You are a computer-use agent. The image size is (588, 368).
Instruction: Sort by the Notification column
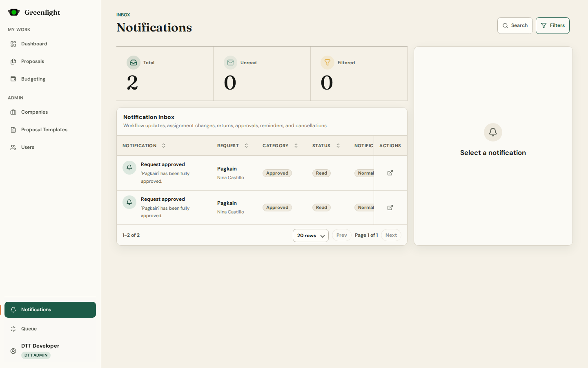144,146
